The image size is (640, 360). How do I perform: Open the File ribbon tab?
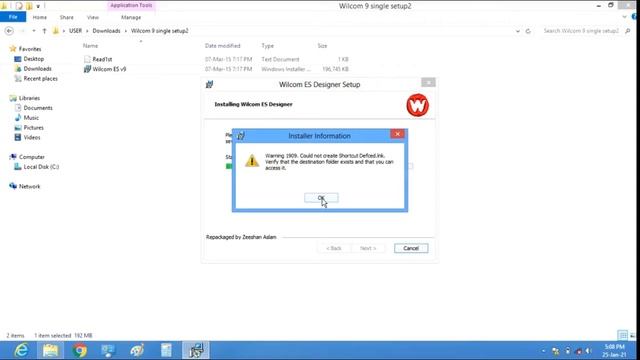[13, 17]
